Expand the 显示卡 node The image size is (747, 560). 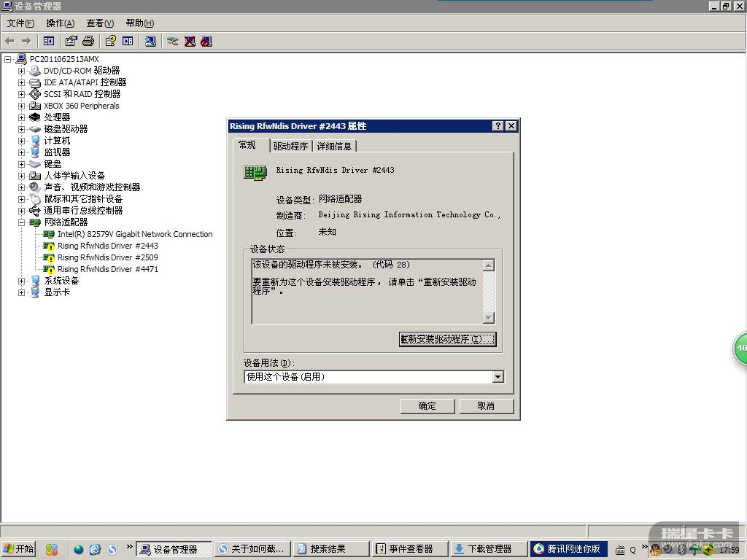point(21,292)
